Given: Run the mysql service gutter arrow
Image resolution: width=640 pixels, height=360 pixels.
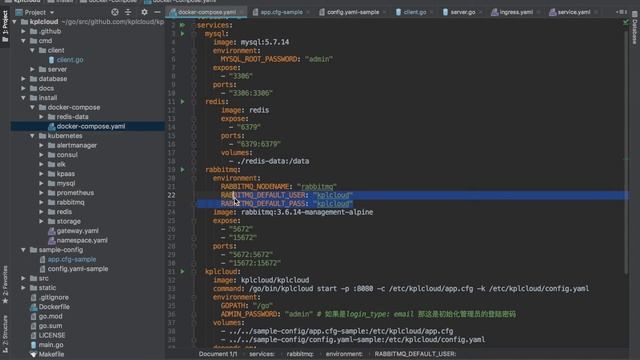Looking at the screenshot, I should (182, 34).
